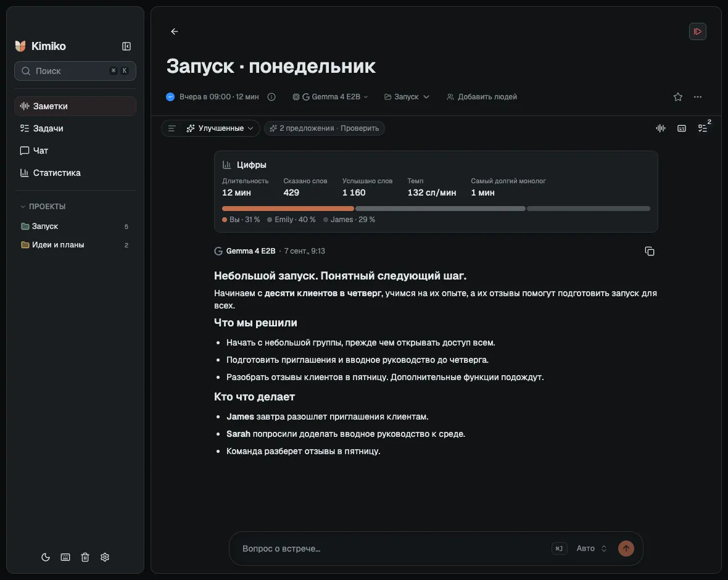Go back with the arrow icon
Viewport: 728px width, 580px height.
[x=175, y=31]
